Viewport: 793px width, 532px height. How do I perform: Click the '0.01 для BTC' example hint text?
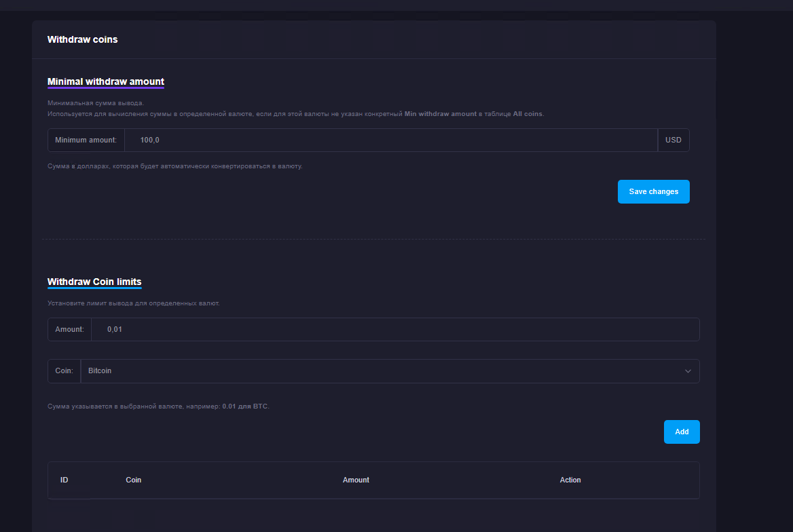pos(245,406)
